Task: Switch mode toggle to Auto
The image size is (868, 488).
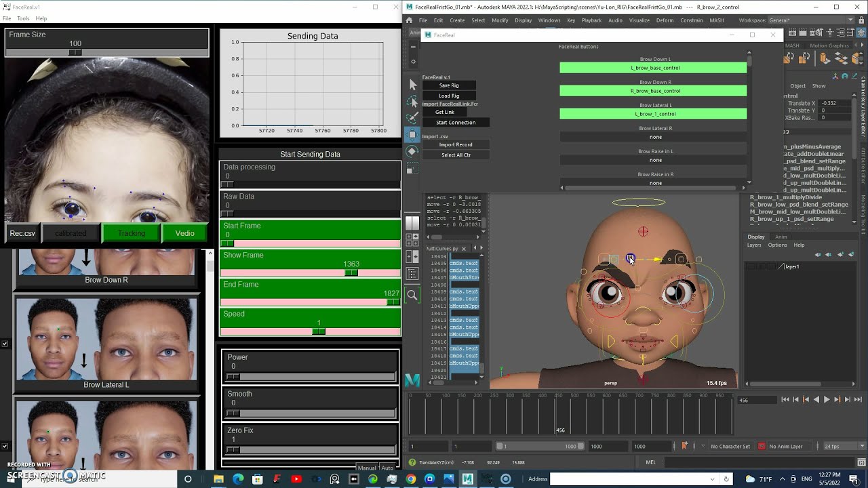Action: (x=387, y=468)
